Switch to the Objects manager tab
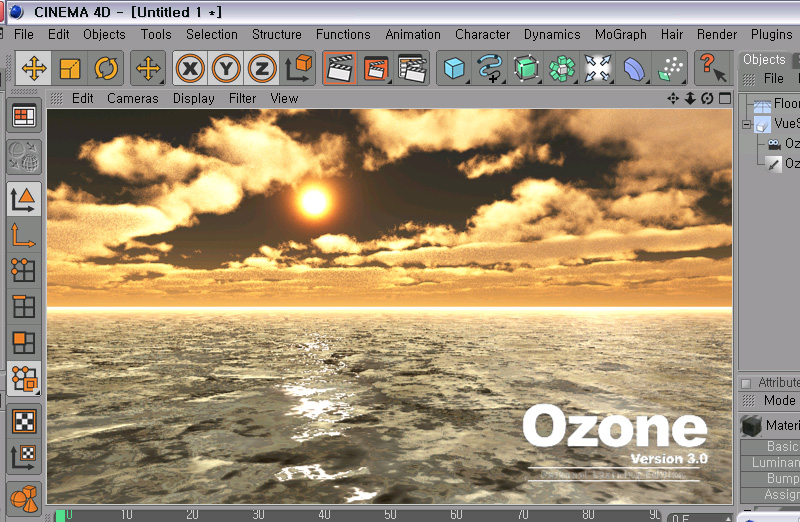 point(764,59)
